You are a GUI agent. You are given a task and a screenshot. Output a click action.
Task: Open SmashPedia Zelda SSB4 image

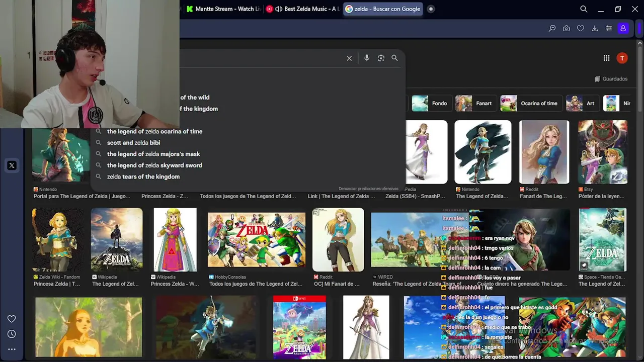427,152
